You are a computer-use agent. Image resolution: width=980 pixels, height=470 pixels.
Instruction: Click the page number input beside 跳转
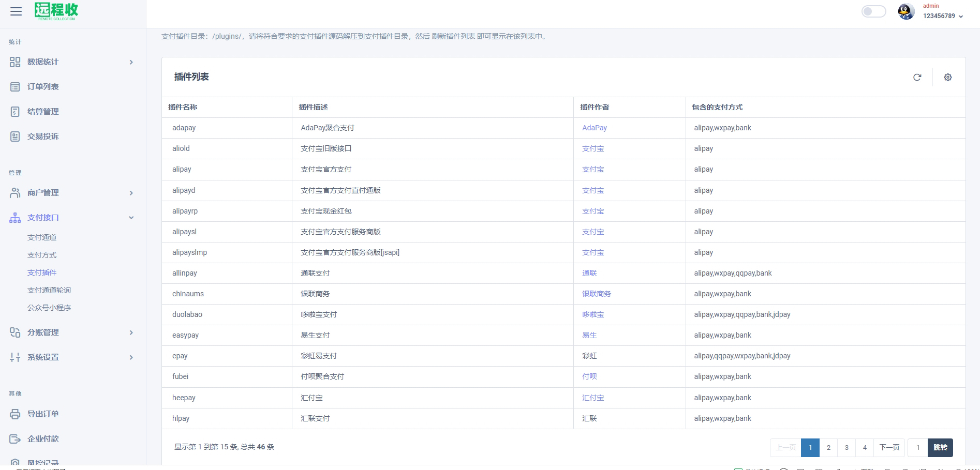click(x=918, y=448)
